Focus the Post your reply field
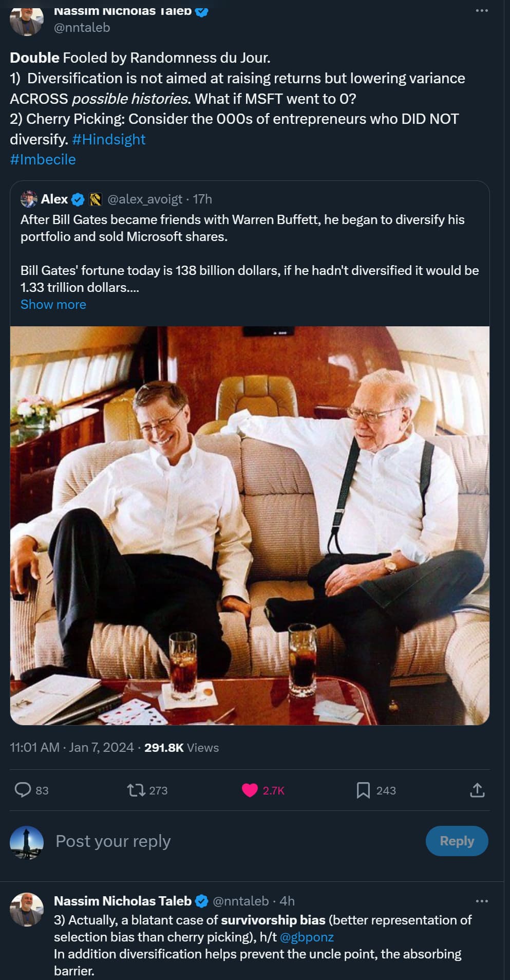The width and height of the screenshot is (510, 980). (236, 841)
